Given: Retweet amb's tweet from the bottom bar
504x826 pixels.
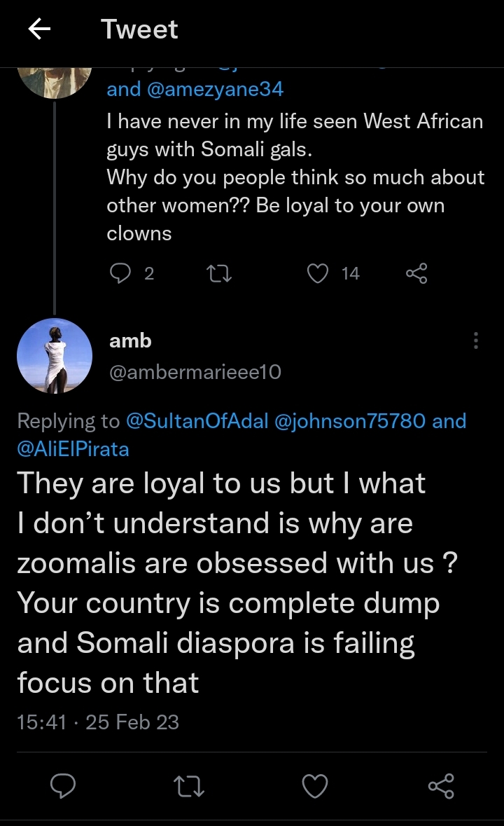Looking at the screenshot, I should [x=189, y=786].
